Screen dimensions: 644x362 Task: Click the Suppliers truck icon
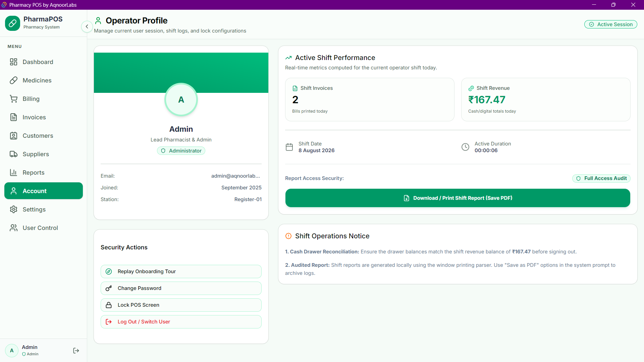[13, 154]
